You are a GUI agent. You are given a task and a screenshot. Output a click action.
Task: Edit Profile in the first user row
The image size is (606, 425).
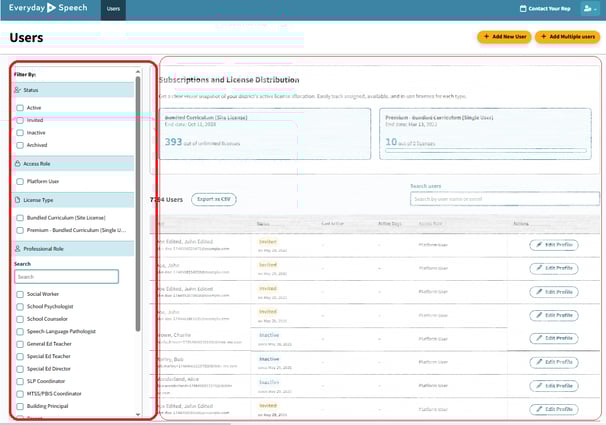[x=554, y=245]
